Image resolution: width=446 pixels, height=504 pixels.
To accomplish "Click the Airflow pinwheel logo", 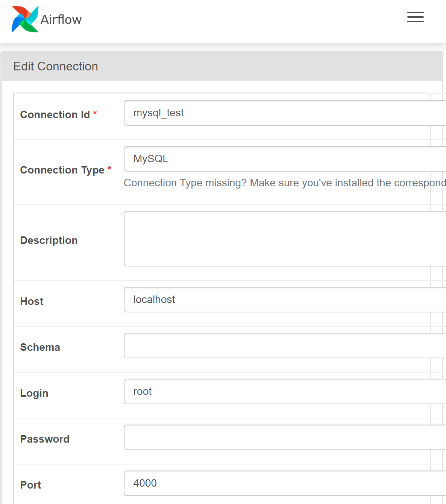I will (x=25, y=19).
